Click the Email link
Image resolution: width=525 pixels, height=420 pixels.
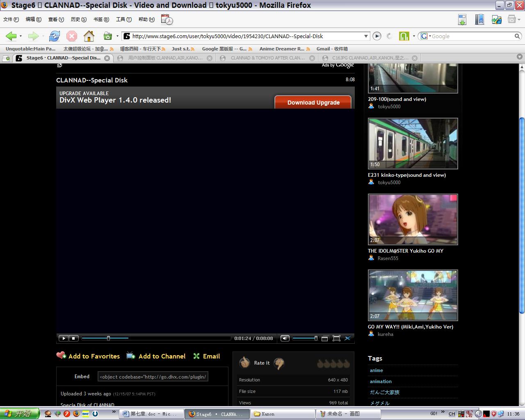[x=211, y=356]
